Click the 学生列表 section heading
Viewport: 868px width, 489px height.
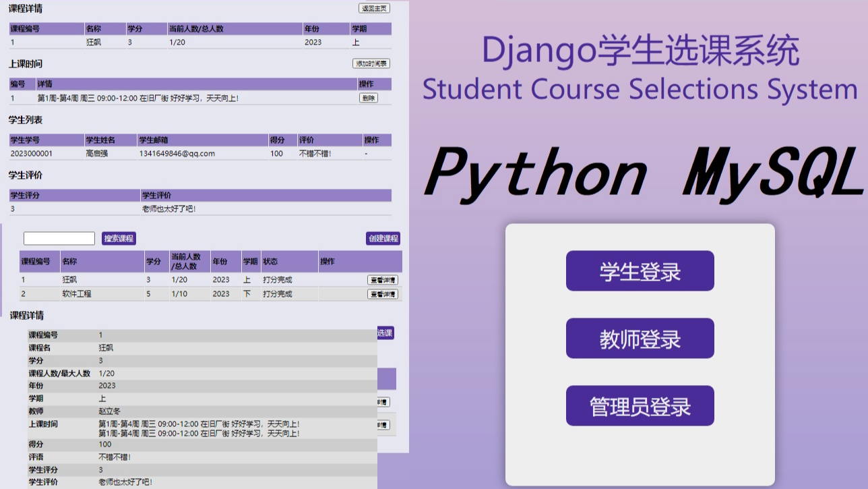[x=26, y=120]
